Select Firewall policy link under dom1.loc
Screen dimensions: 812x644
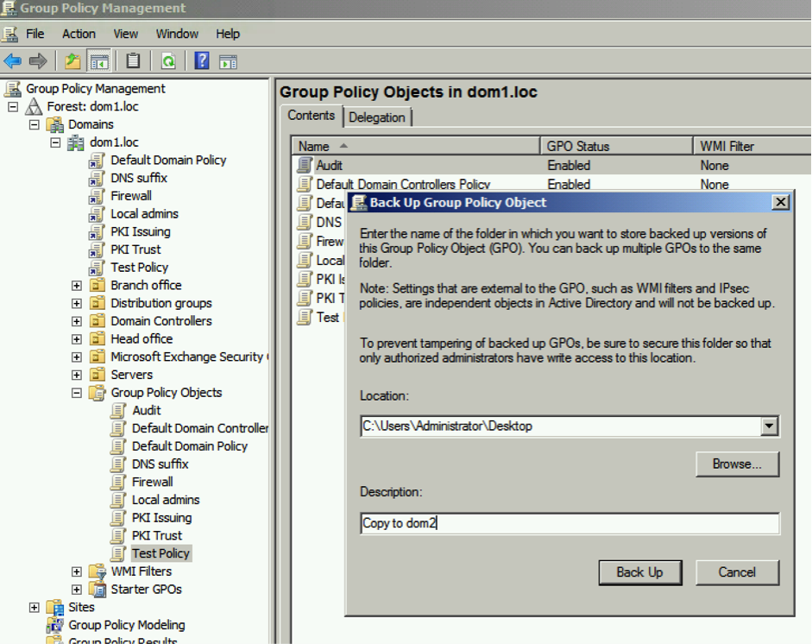tap(130, 196)
